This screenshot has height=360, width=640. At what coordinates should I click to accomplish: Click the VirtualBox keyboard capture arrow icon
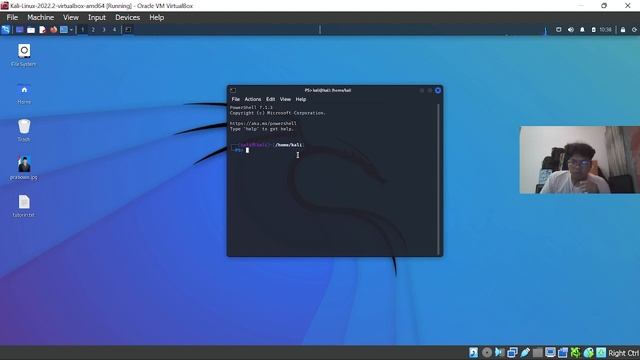[601, 353]
